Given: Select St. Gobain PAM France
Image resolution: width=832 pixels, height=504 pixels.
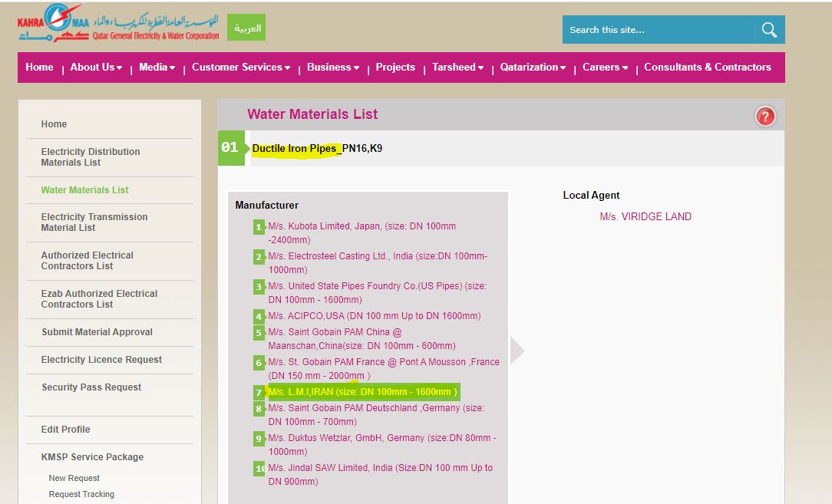Looking at the screenshot, I should [x=384, y=369].
